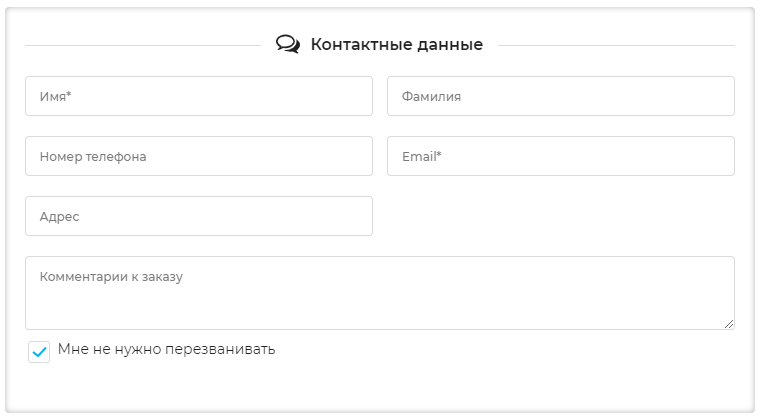Click the "Имя*" placeholder text
Viewport: 760px width, 420px height.
pyautogui.click(x=55, y=97)
